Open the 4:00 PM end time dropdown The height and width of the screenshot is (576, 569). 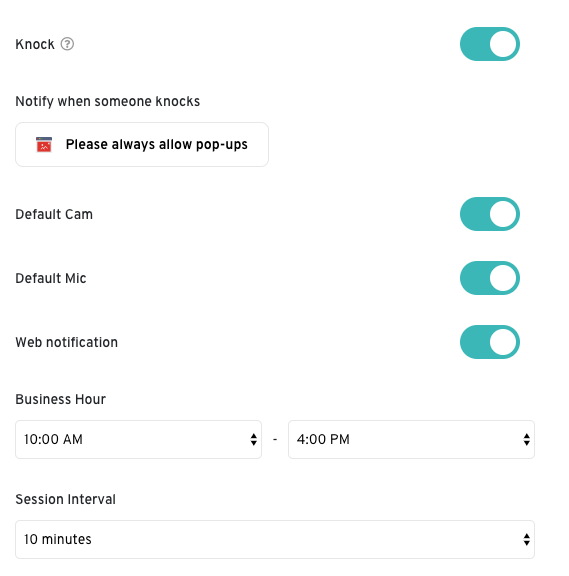[411, 439]
